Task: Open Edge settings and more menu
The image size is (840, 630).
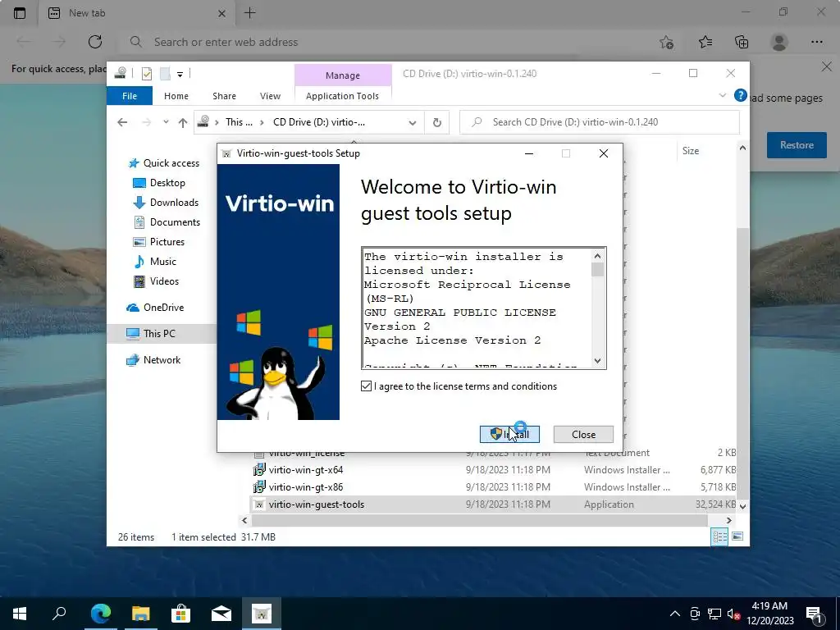Action: (x=816, y=42)
